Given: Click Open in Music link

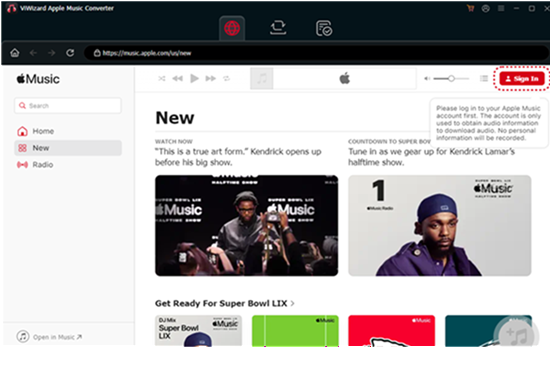Looking at the screenshot, I should [49, 337].
